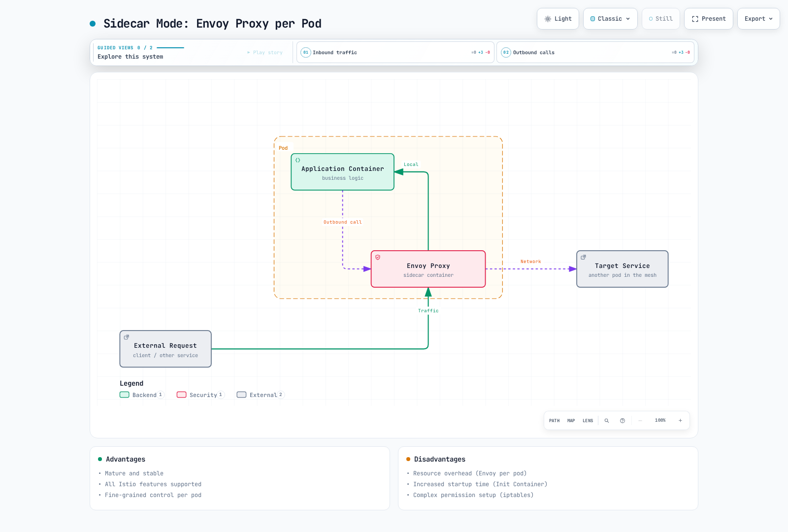This screenshot has height=532, width=788.
Task: Click the sun icon in Light button
Action: coord(548,19)
